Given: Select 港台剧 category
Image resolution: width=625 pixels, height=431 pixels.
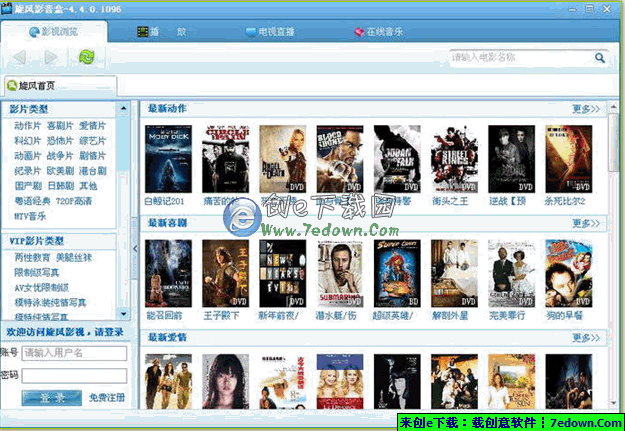Looking at the screenshot, I should [92, 171].
